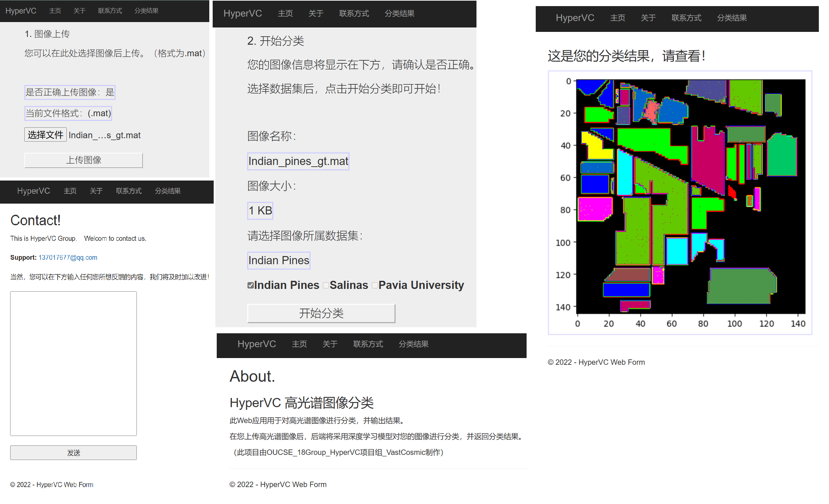Open 分类结果 in the upload page navbar
829x504 pixels.
(146, 11)
